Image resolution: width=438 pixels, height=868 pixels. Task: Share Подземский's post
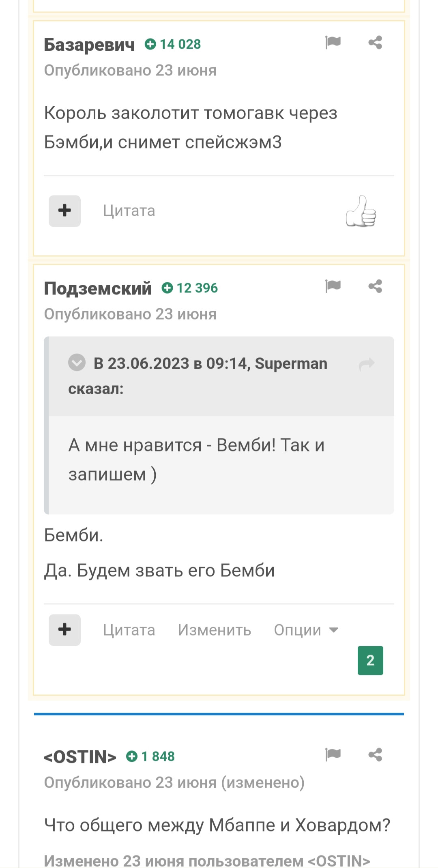[375, 286]
